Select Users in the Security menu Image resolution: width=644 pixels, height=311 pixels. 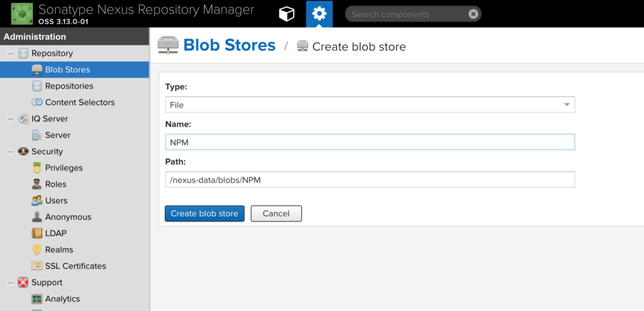click(56, 200)
